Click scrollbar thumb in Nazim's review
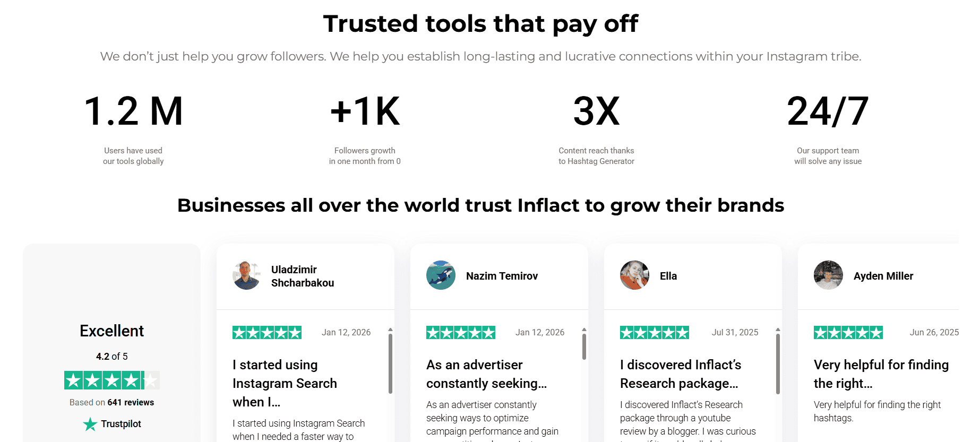 pos(584,346)
